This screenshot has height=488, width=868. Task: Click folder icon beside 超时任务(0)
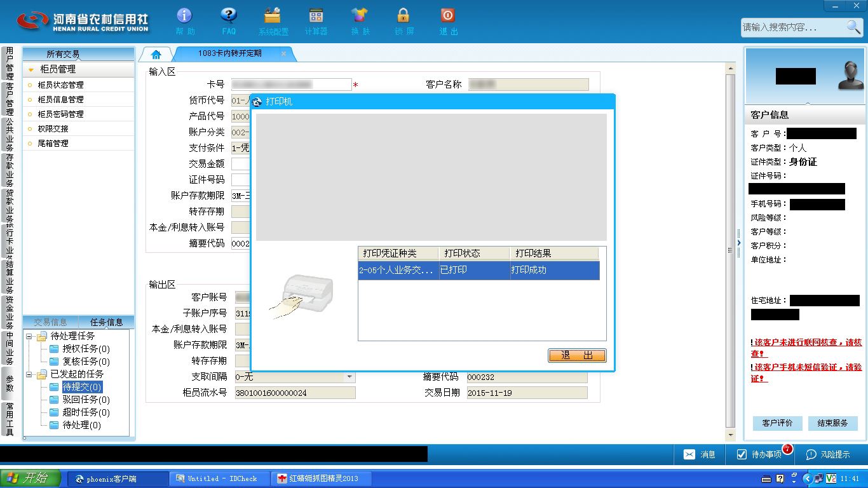click(x=54, y=412)
